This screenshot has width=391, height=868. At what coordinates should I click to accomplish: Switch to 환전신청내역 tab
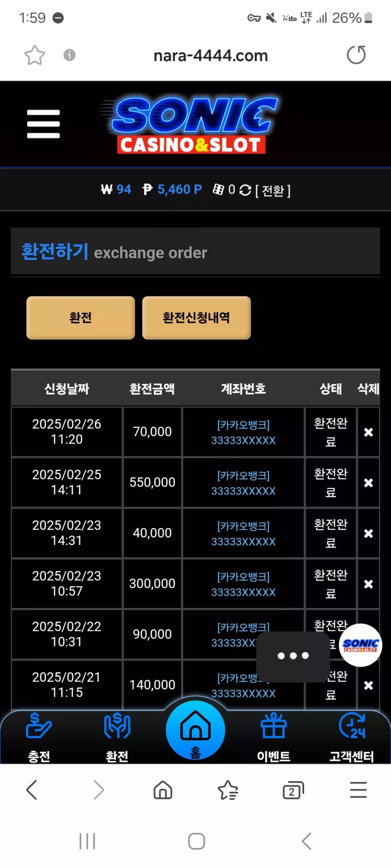[196, 318]
